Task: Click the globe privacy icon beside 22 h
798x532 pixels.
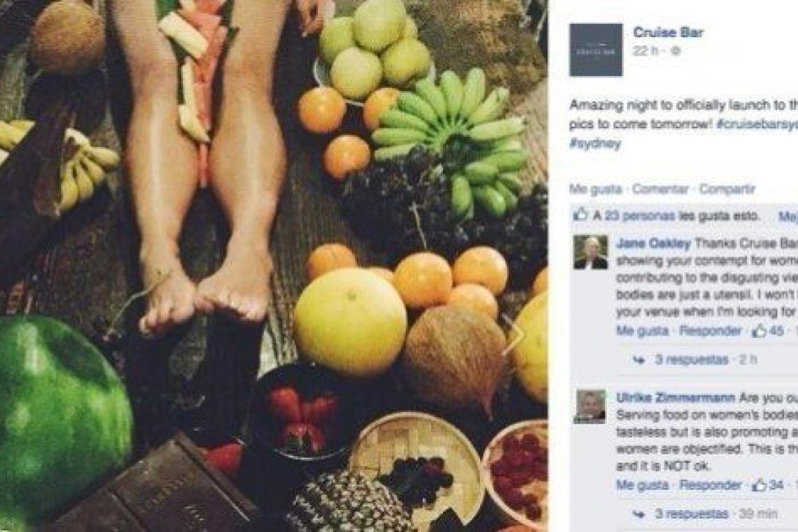Action: (x=676, y=51)
